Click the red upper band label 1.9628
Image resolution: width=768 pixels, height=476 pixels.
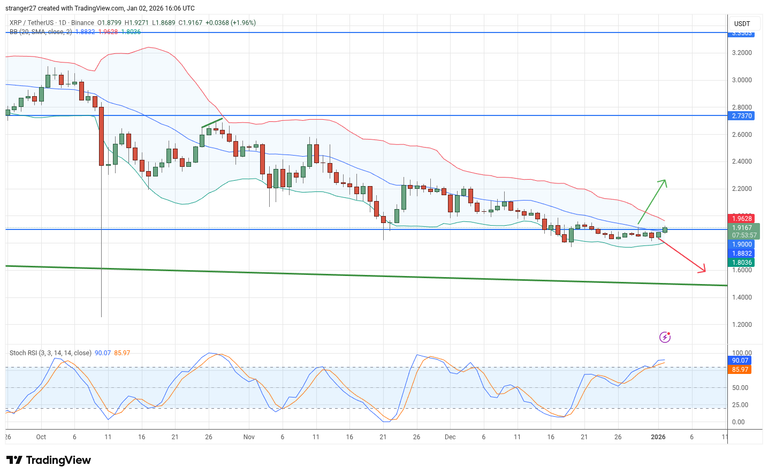[x=742, y=217]
